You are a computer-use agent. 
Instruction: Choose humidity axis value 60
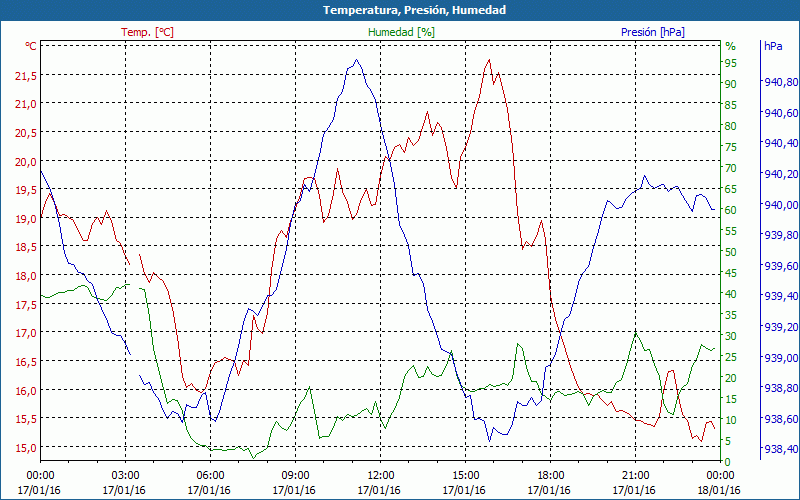point(731,210)
